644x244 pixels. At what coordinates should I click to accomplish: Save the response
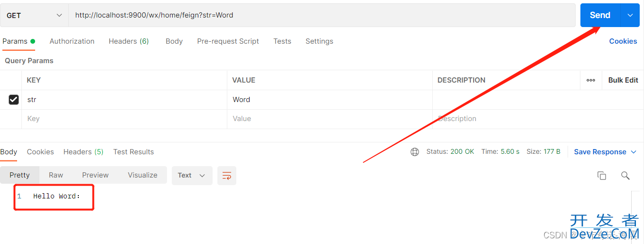tap(600, 152)
